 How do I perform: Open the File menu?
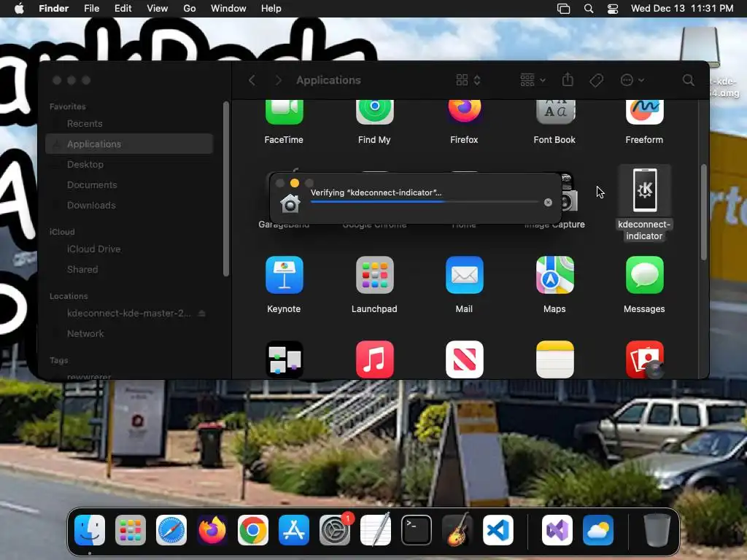(91, 9)
